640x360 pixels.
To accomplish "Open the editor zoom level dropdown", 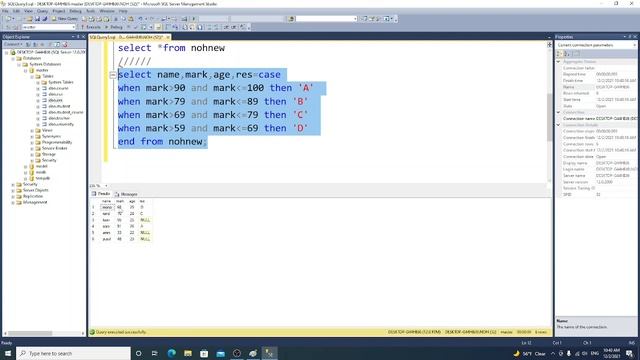I will (106, 186).
